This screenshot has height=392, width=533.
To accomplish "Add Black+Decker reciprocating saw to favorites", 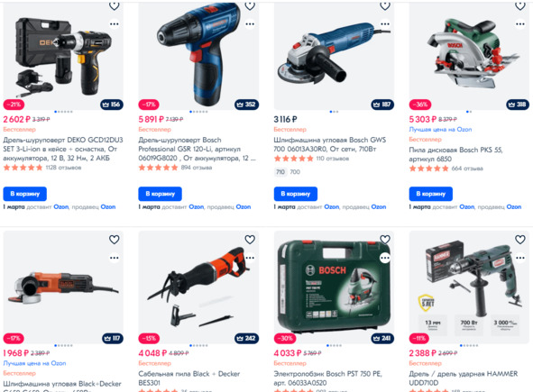I will pos(250,240).
